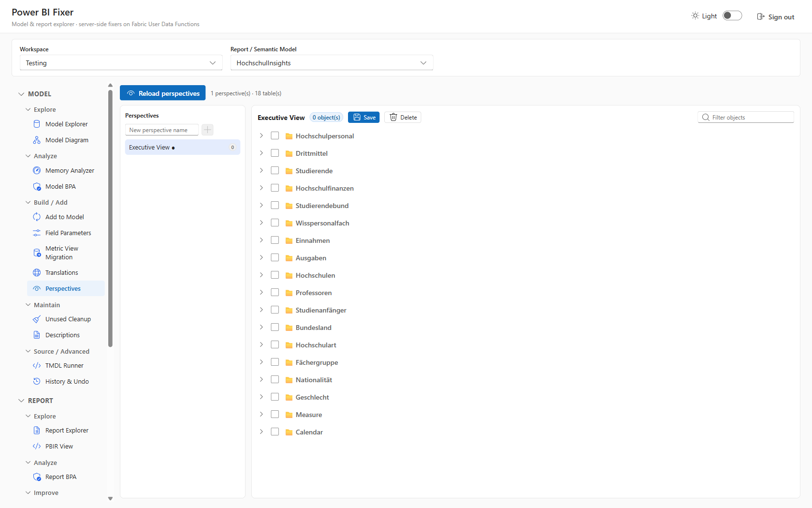
Task: Click the sidebar scrollbar down arrow
Action: 110,498
